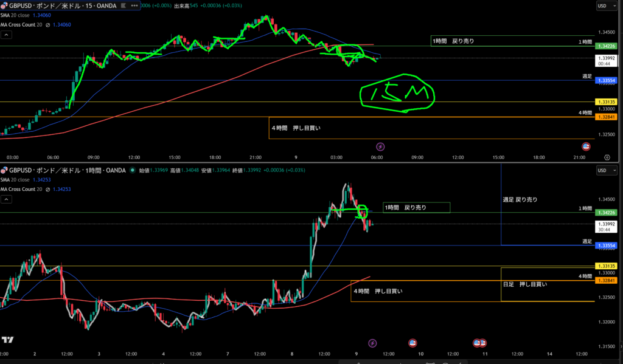623x364 pixels.
Task: Collapse the indicator legend on the upper chart
Action: coord(6,35)
